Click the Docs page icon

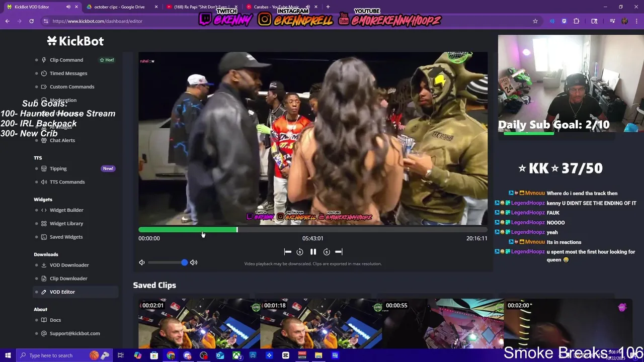tap(44, 320)
